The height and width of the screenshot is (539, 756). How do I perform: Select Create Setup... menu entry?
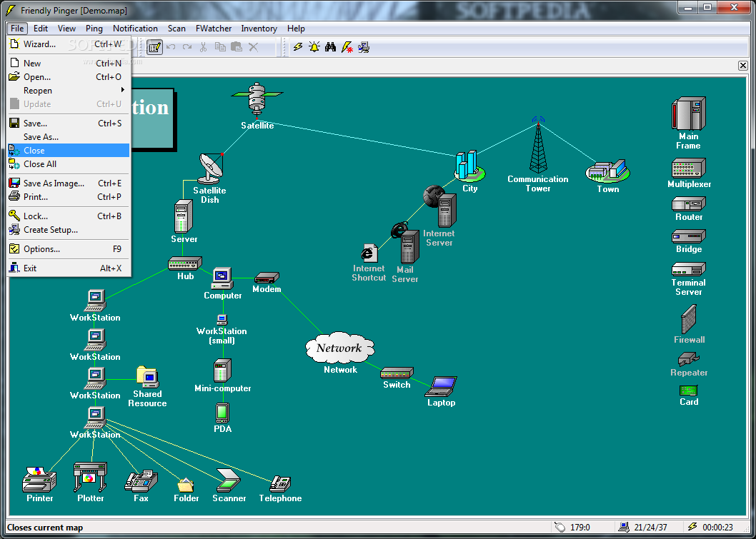click(69, 230)
